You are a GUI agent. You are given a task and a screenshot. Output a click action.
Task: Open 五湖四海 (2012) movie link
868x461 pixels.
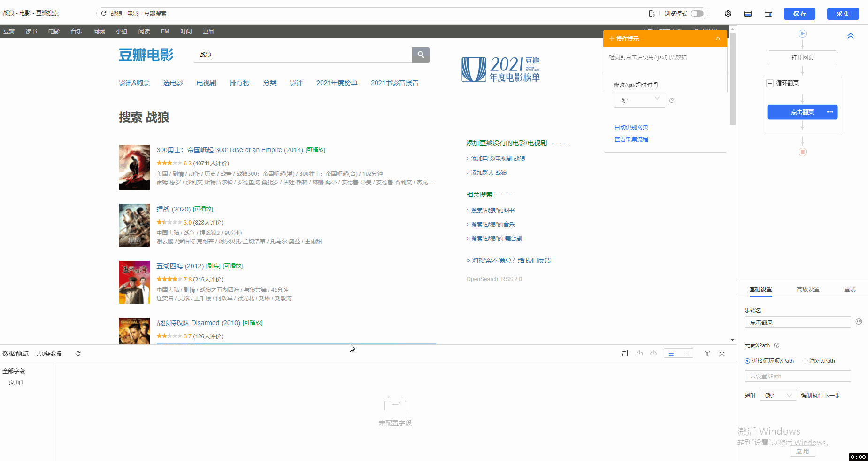click(x=180, y=266)
